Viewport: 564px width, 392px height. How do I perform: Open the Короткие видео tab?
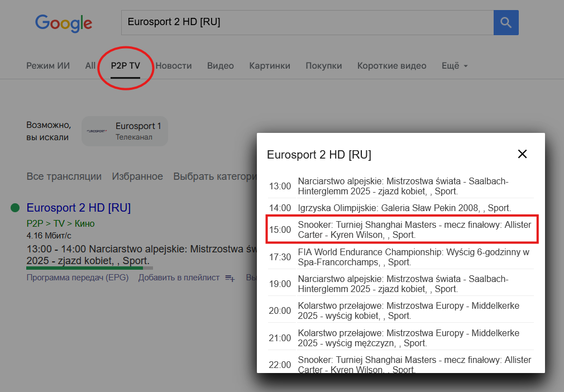point(391,66)
